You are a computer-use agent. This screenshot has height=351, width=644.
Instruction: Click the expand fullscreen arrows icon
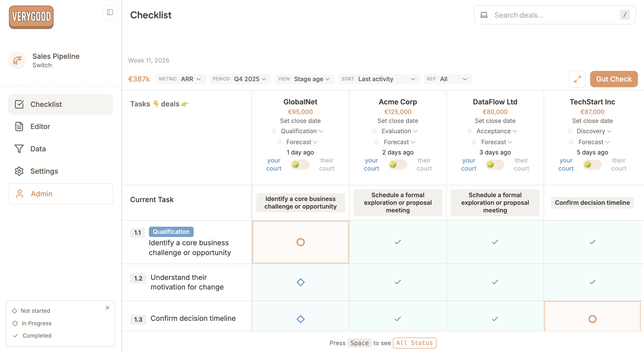(577, 79)
